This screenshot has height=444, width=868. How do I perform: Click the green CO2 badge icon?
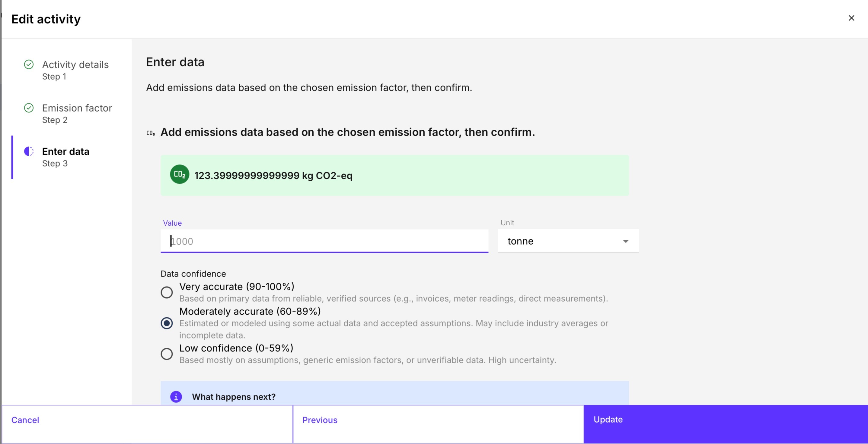179,174
